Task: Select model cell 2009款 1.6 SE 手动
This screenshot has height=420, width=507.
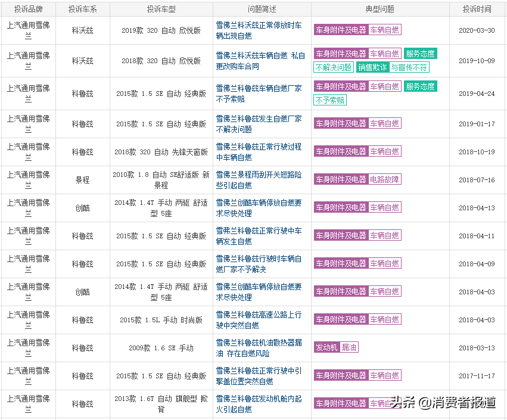Action: coord(161,349)
